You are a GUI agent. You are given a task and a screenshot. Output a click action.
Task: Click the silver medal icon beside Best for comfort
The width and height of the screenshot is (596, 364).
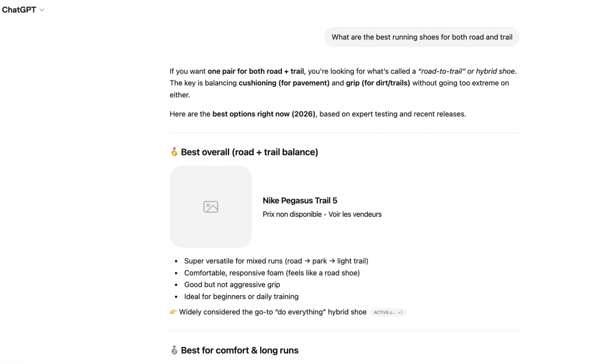point(174,350)
